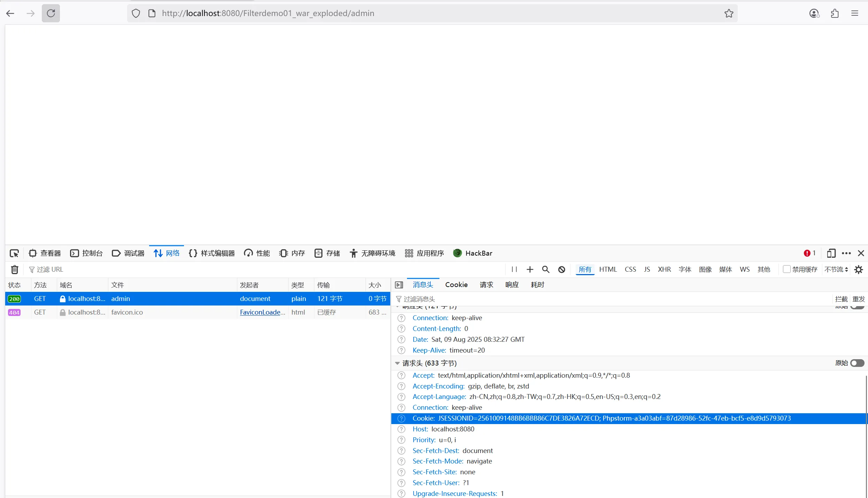Click the element picker icon in devtools

14,253
